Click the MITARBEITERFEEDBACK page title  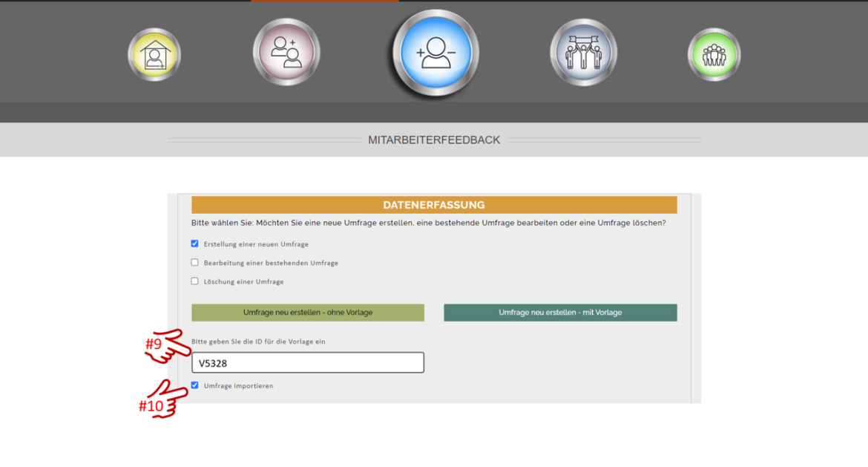(x=434, y=140)
